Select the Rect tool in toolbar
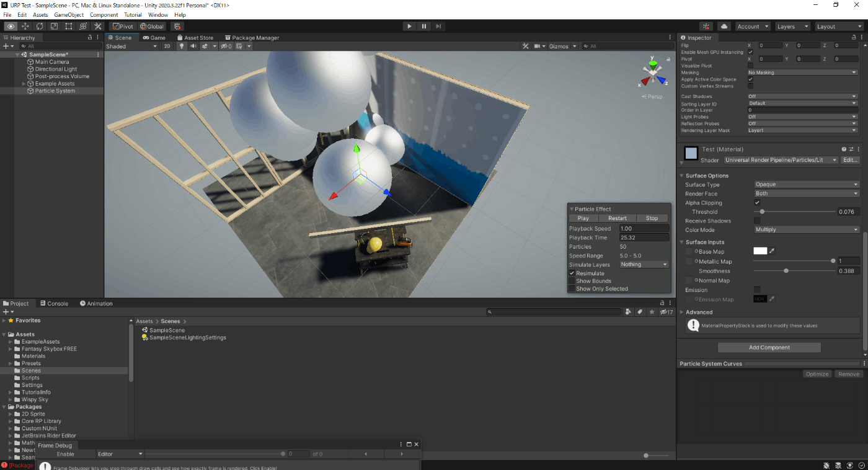Screen dimensions: 868x470 tap(68, 27)
